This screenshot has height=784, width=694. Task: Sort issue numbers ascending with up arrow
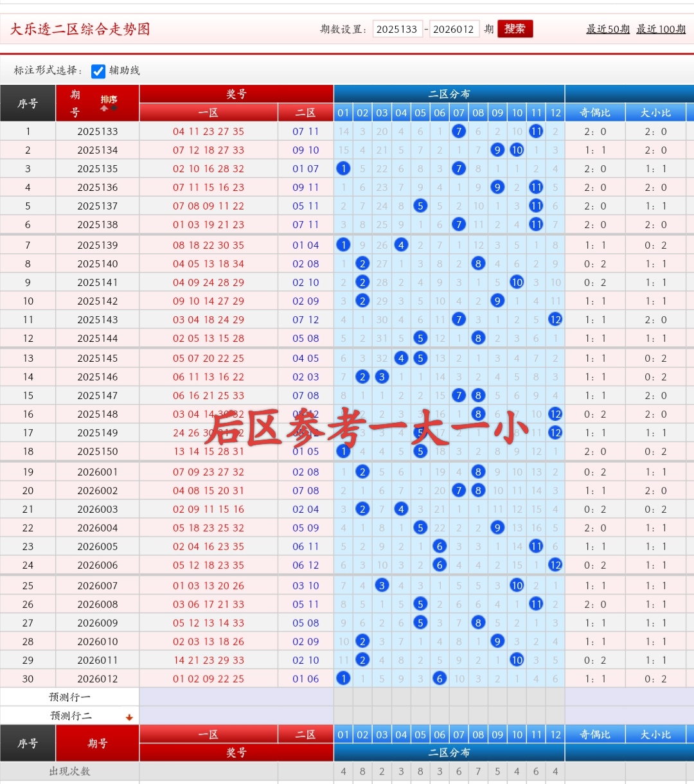click(x=104, y=108)
